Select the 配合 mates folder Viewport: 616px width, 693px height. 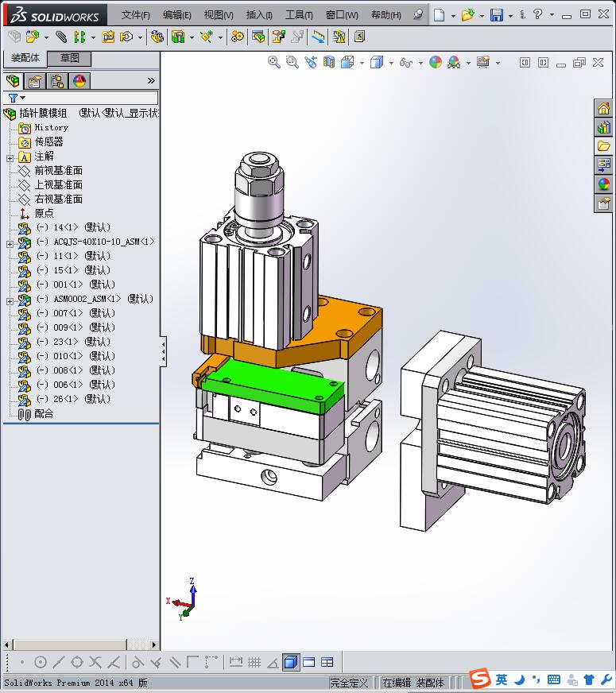coord(44,414)
